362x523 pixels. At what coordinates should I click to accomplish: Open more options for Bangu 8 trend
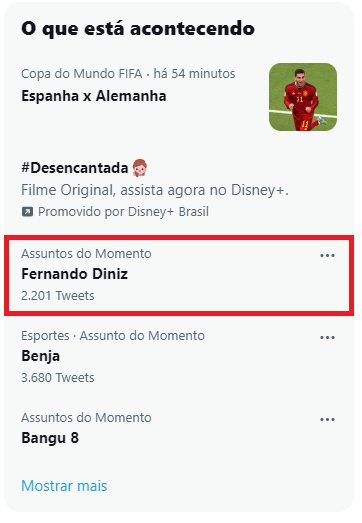[327, 420]
